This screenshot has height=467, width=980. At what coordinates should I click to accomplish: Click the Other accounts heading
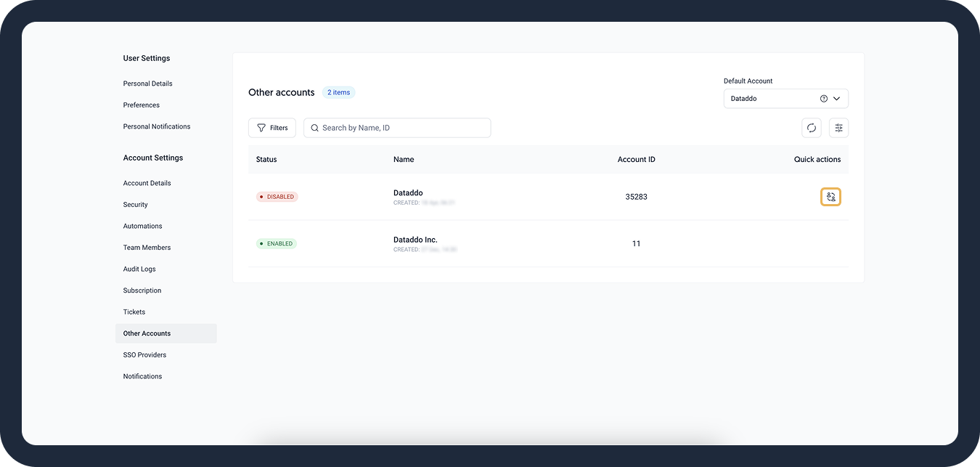282,93
